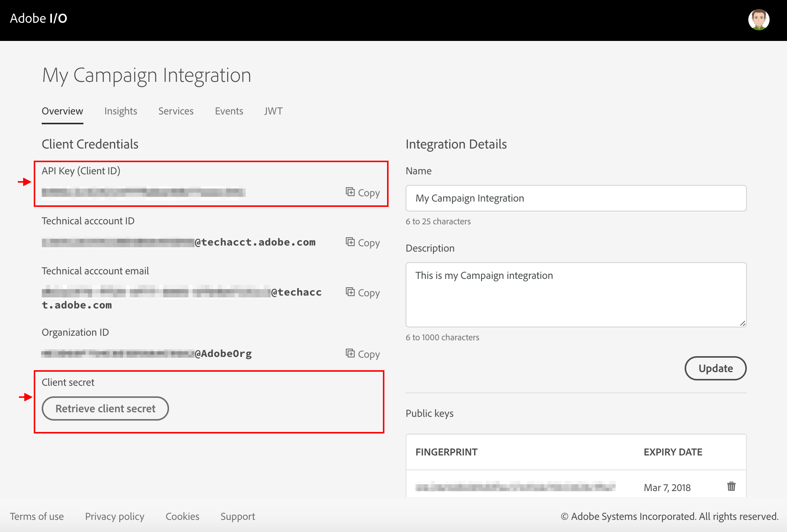Open the Services tab
787x532 pixels.
176,111
